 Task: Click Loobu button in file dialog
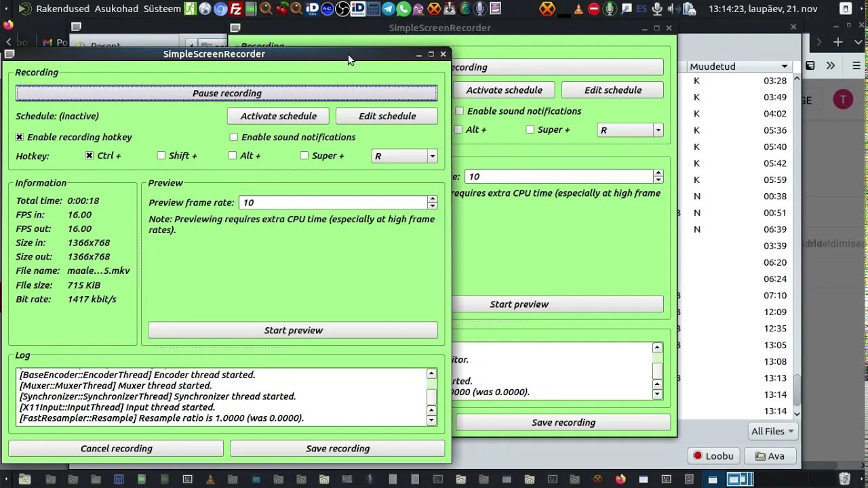tap(713, 456)
